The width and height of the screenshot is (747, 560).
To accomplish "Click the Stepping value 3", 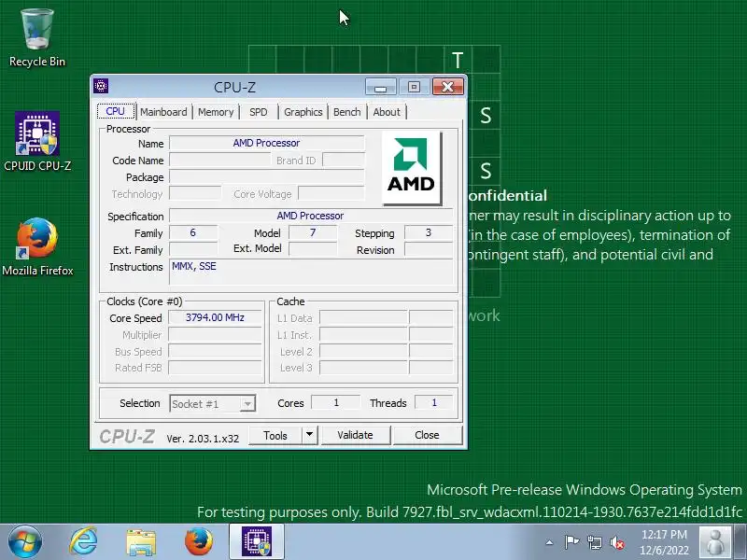I will coord(429,232).
